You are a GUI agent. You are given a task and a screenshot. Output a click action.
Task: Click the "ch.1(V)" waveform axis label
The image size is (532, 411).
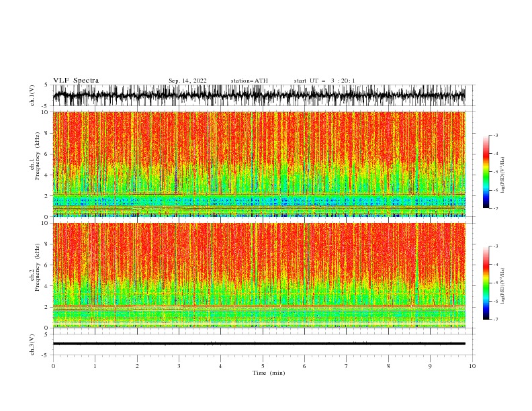point(32,95)
